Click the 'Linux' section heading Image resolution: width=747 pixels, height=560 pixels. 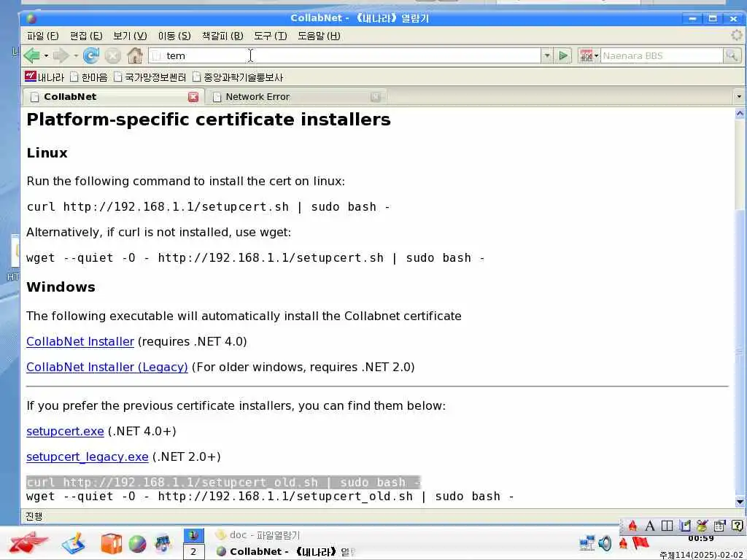(47, 153)
